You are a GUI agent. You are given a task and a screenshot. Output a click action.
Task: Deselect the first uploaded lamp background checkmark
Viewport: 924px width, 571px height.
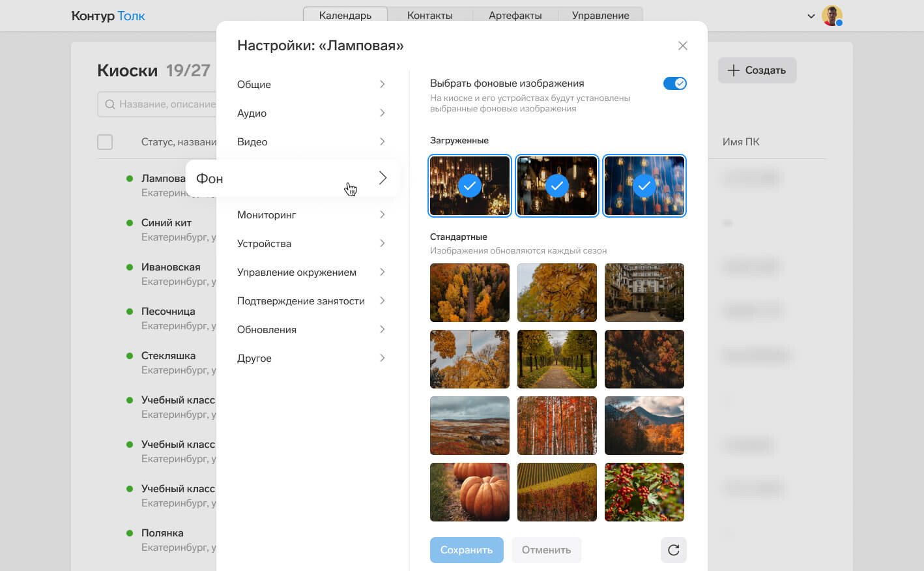(x=469, y=186)
